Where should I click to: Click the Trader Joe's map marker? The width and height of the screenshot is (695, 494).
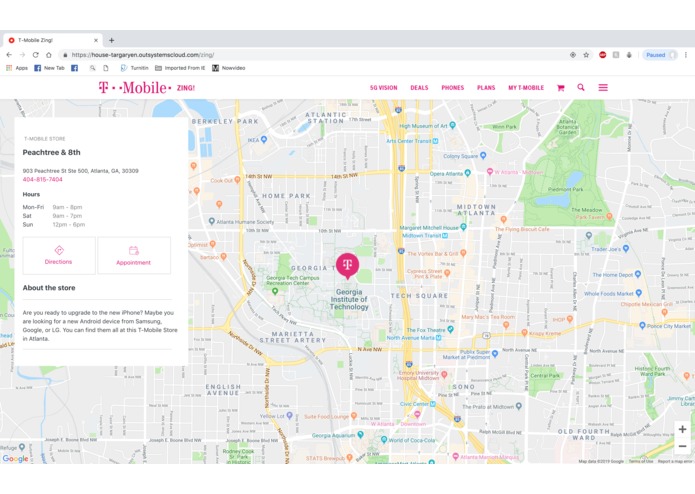626,249
